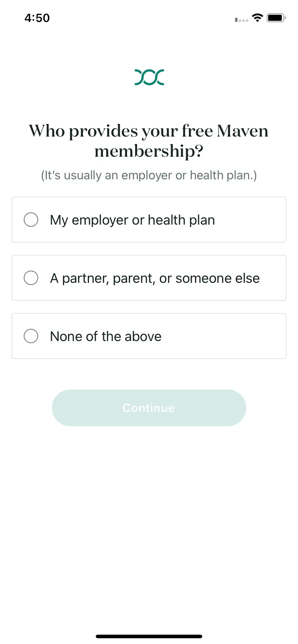The height and width of the screenshot is (644, 298).
Task: Select the partner, parent, or someone else radio circle
Action: pyautogui.click(x=31, y=278)
